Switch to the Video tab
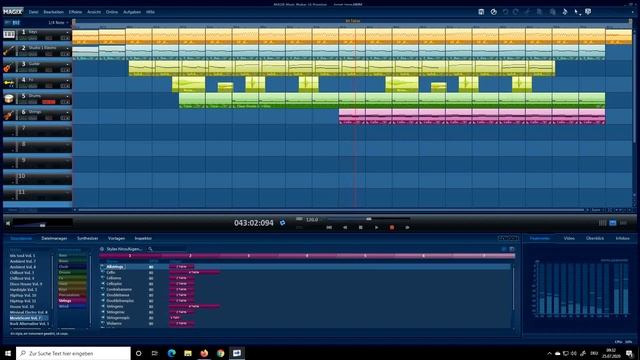Screen dimensions: 640x360 [x=569, y=238]
